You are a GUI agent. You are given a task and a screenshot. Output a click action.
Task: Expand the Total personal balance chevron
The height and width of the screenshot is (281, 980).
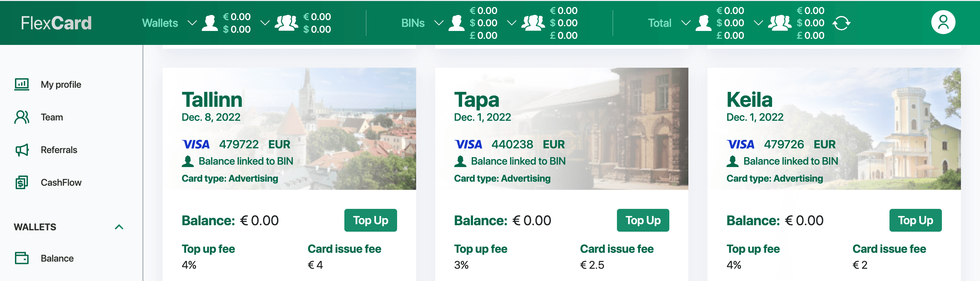pyautogui.click(x=686, y=23)
